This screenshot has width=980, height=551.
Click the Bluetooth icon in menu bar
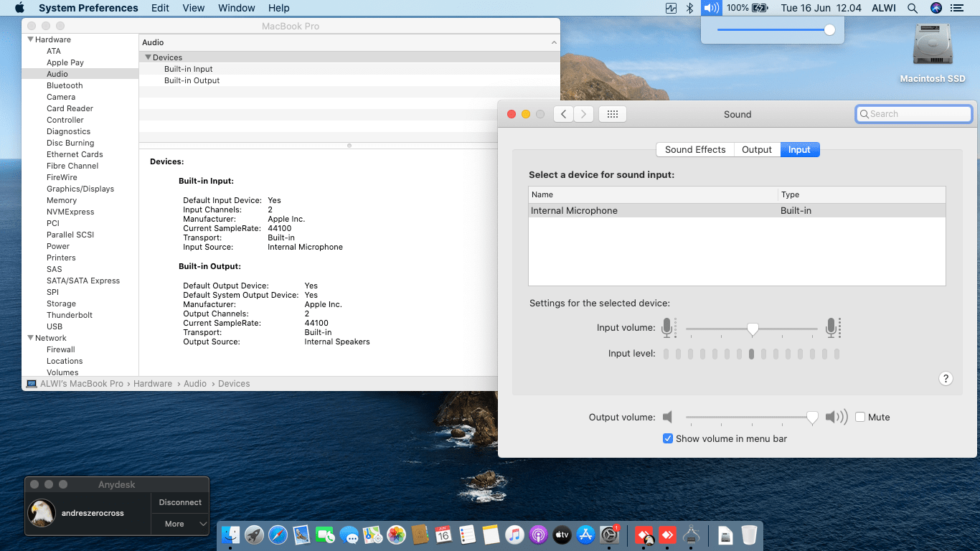(x=690, y=8)
